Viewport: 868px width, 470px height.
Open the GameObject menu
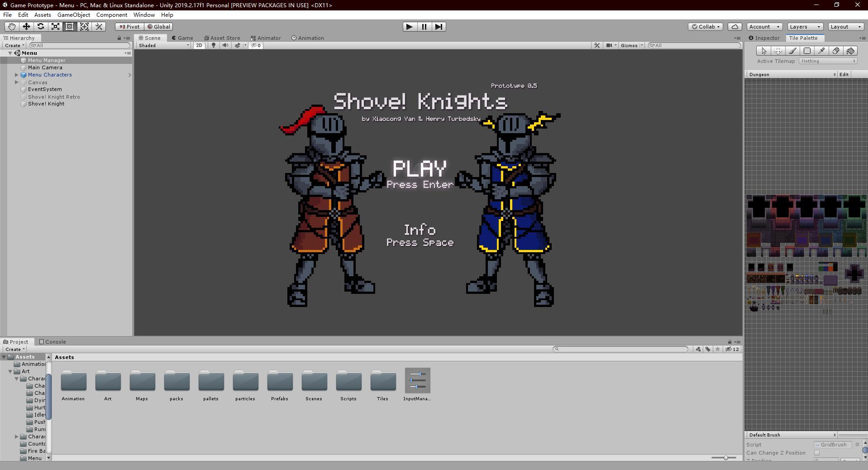click(x=74, y=15)
